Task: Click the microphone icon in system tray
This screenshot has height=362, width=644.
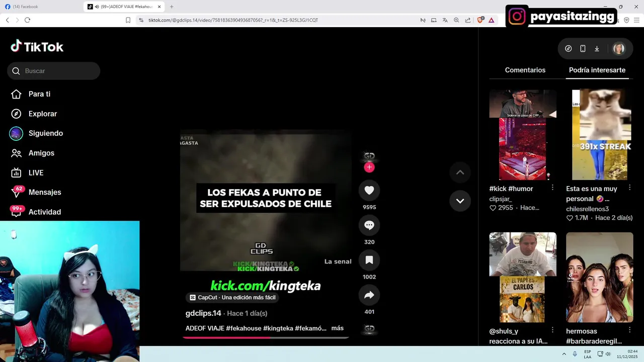Action: (575, 354)
